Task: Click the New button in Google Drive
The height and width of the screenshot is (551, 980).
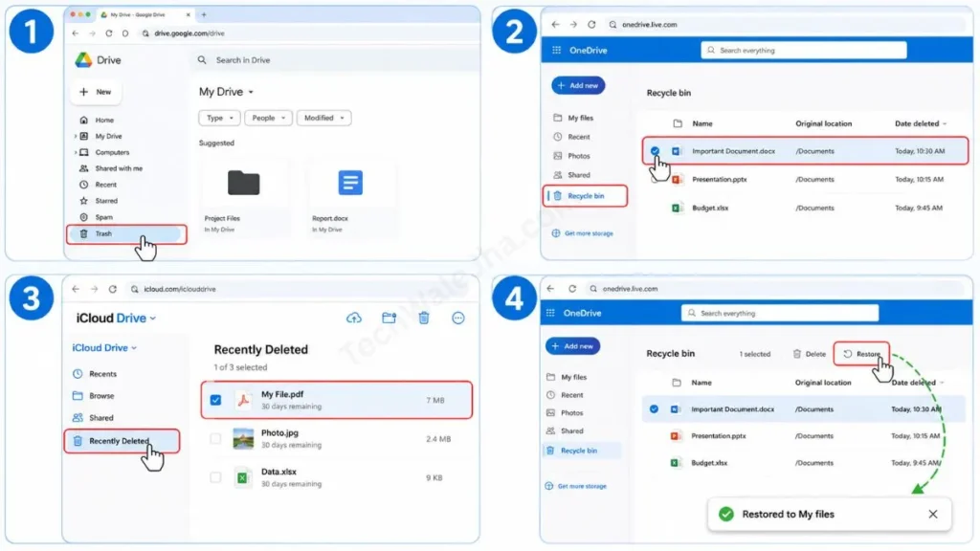Action: [x=96, y=92]
